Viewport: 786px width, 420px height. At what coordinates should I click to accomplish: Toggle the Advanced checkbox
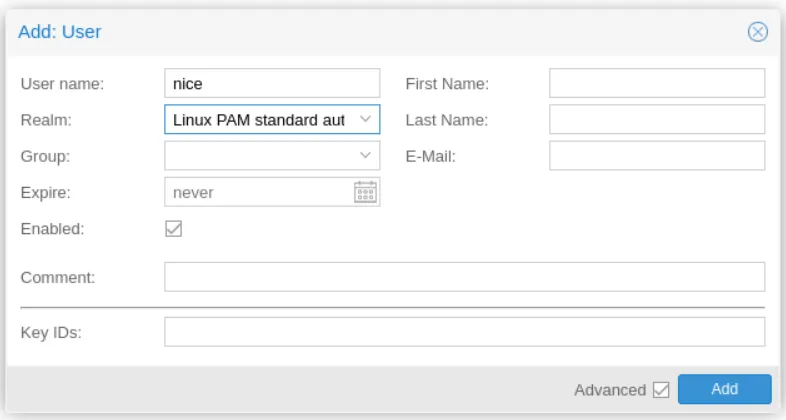(660, 390)
